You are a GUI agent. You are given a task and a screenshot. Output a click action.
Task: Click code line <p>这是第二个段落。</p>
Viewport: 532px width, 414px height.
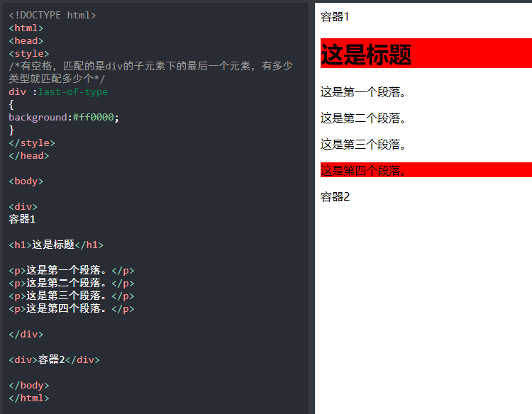tap(72, 283)
